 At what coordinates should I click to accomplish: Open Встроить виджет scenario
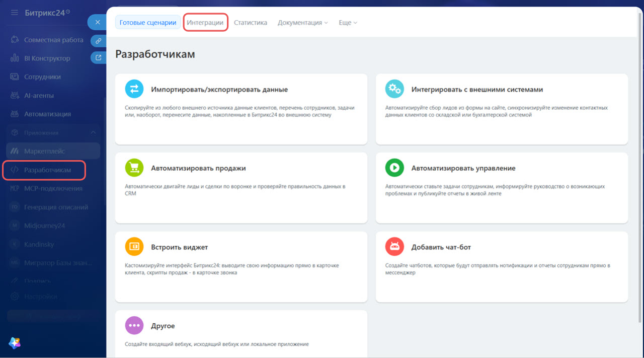[x=241, y=267]
